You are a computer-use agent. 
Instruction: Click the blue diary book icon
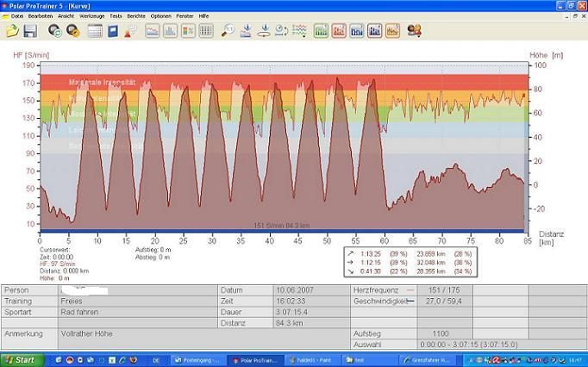coord(114,31)
